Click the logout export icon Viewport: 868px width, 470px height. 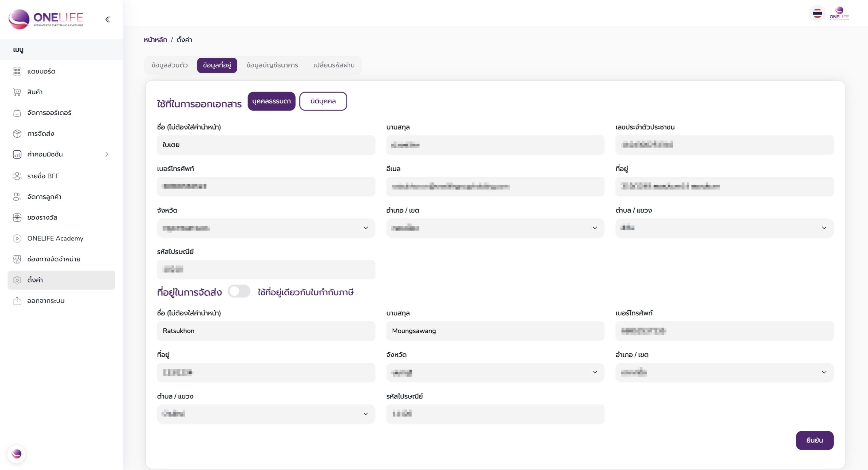tap(17, 300)
